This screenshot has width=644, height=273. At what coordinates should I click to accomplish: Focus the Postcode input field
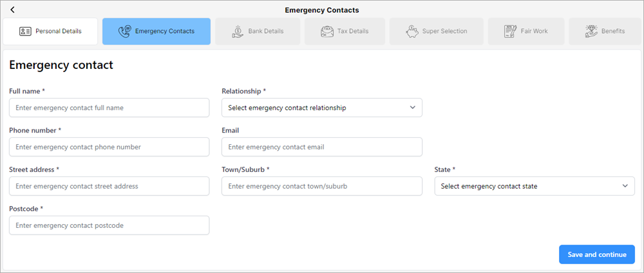pos(109,225)
